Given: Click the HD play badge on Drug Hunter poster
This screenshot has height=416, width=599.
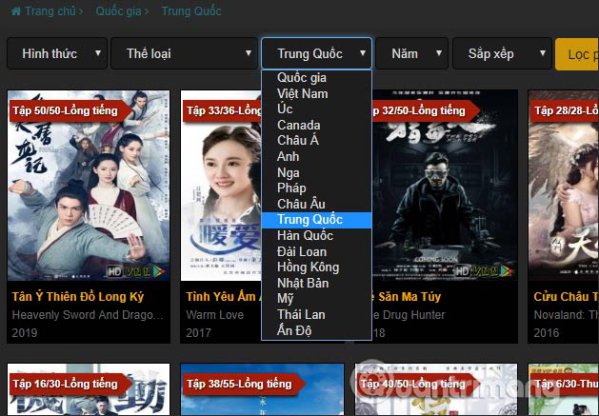Looking at the screenshot, I should coord(484,271).
